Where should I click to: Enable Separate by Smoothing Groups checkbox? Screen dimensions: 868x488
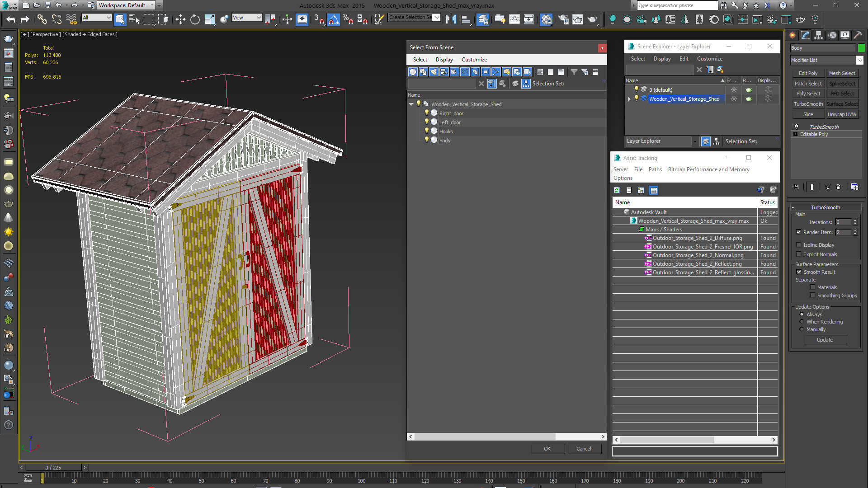[x=812, y=296]
